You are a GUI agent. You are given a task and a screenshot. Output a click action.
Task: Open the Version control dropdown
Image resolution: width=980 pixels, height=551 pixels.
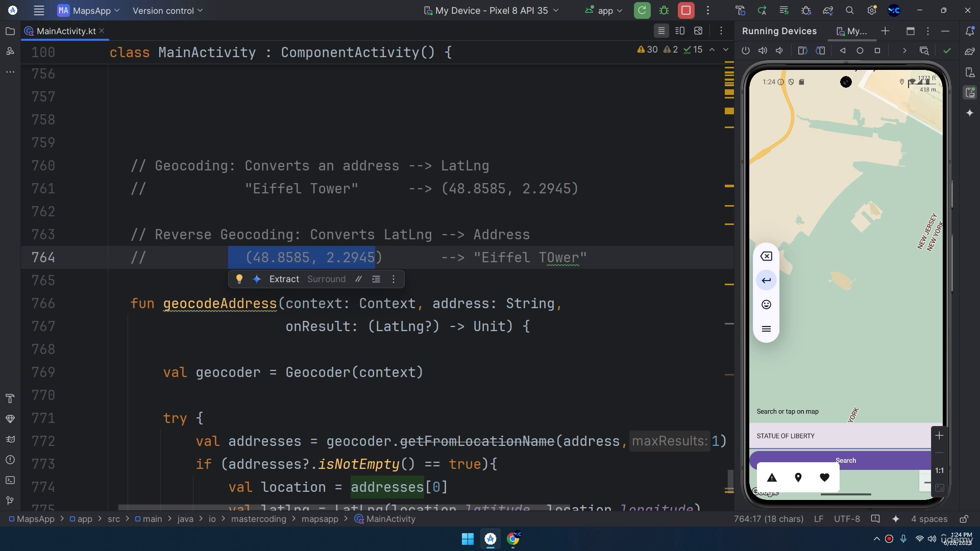coord(167,10)
